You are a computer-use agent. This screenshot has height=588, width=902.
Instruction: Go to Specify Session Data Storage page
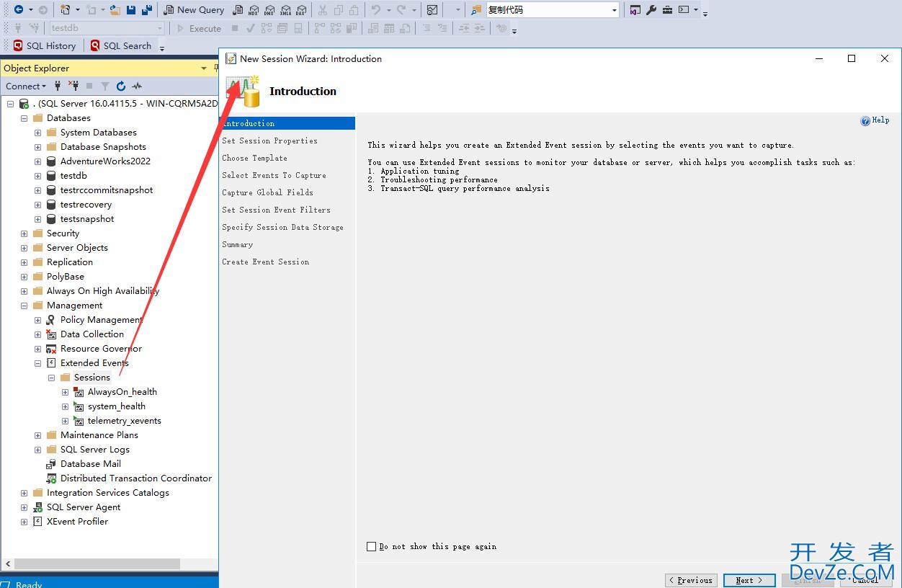click(x=282, y=227)
